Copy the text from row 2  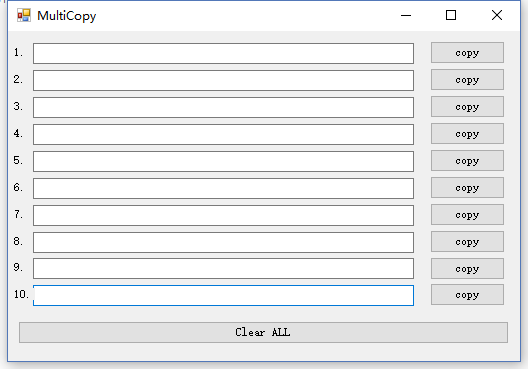click(467, 80)
